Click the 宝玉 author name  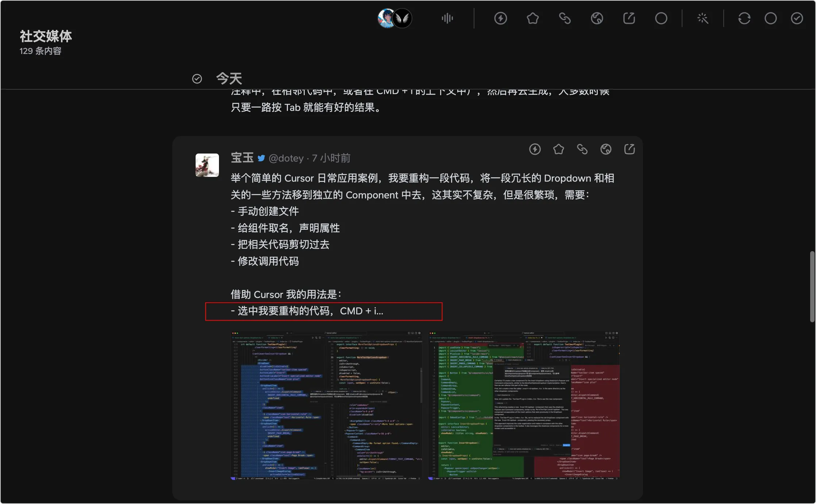click(x=242, y=158)
